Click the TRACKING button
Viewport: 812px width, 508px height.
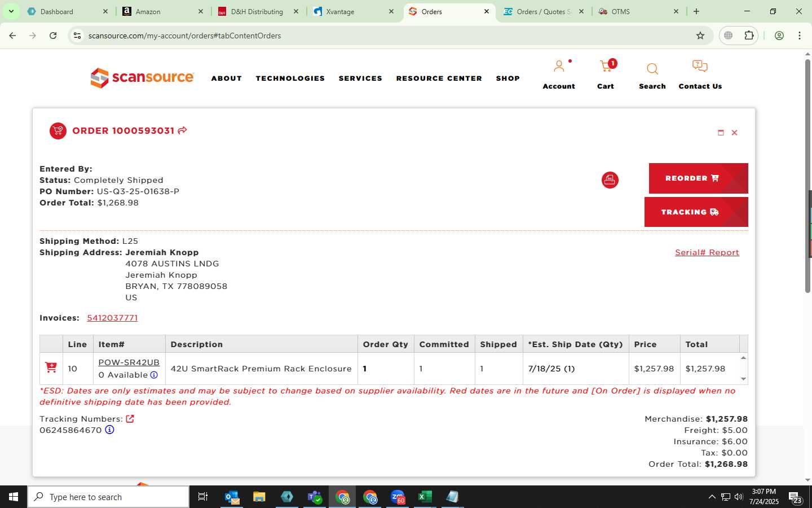point(696,212)
